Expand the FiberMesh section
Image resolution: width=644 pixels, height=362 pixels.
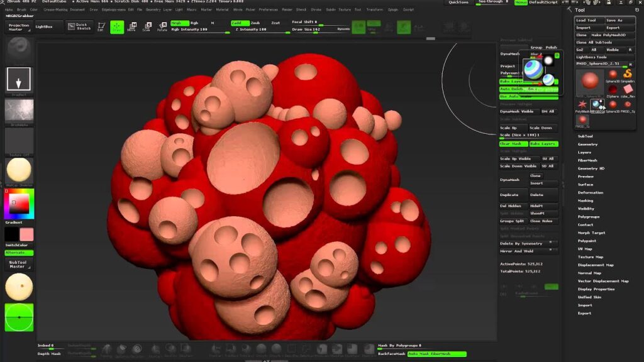coord(587,160)
